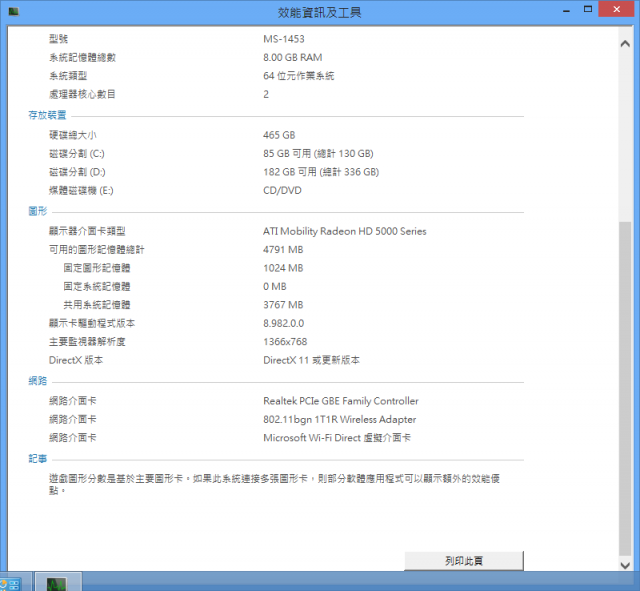The height and width of the screenshot is (591, 640).
Task: Click the control panel taskbar icon
Action: pos(12,584)
